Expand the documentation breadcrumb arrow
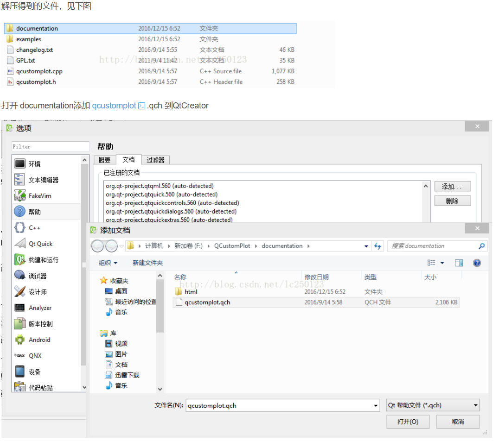The image size is (498, 448). [x=308, y=246]
